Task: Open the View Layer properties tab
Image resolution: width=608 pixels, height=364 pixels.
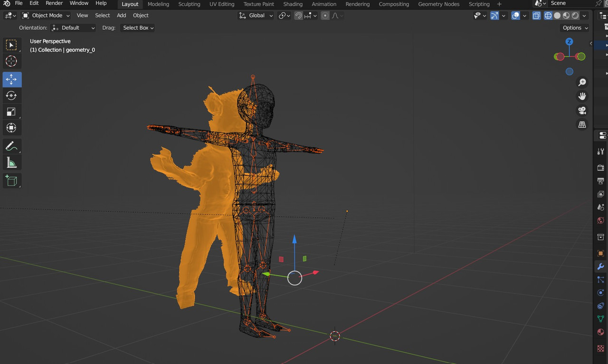Action: (x=601, y=195)
